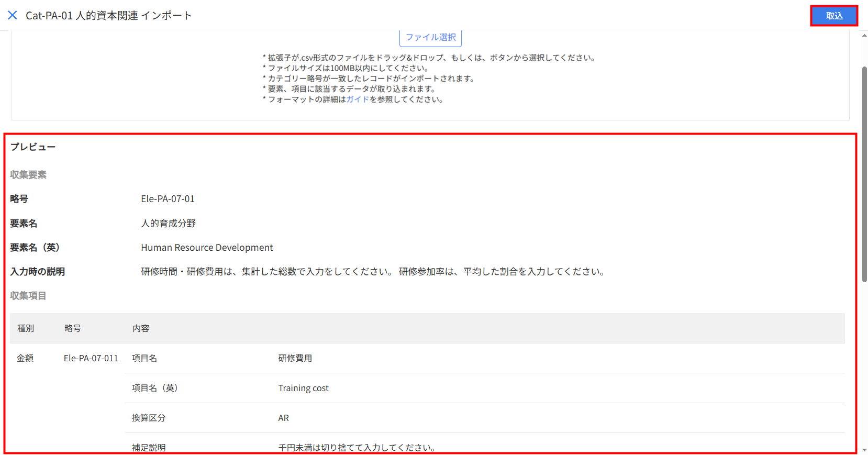This screenshot has width=868, height=455.
Task: Open the ファイル選択 file picker
Action: 430,37
